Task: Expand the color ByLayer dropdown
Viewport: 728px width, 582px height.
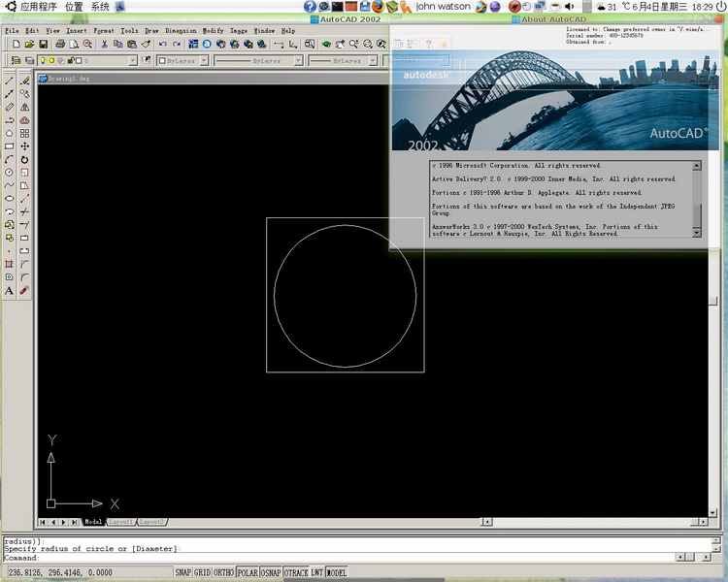Action: (x=202, y=61)
